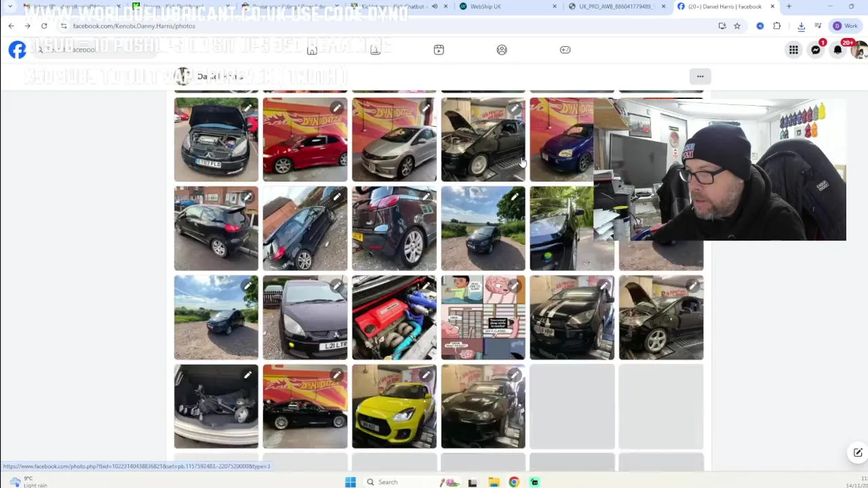Open the yellow Suzuki Swift photo
The image size is (868, 488).
coord(394,407)
